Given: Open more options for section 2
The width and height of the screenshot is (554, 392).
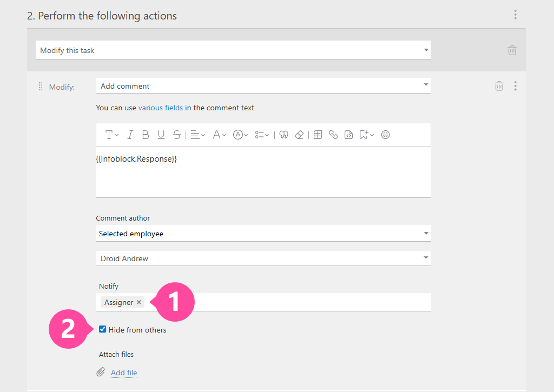Looking at the screenshot, I should click(516, 15).
